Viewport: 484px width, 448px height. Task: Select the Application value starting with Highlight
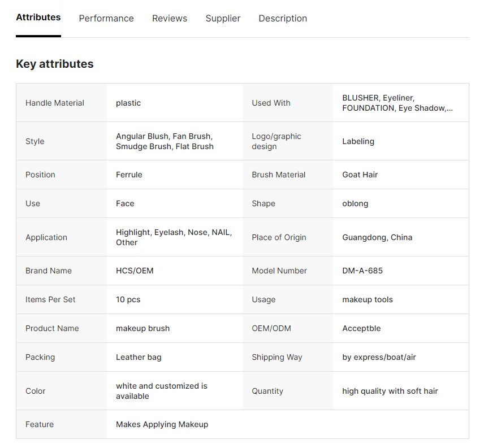click(174, 237)
